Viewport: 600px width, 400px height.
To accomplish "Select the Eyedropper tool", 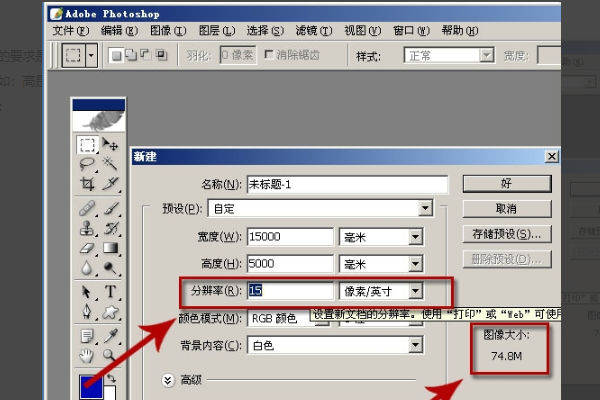I will click(110, 336).
